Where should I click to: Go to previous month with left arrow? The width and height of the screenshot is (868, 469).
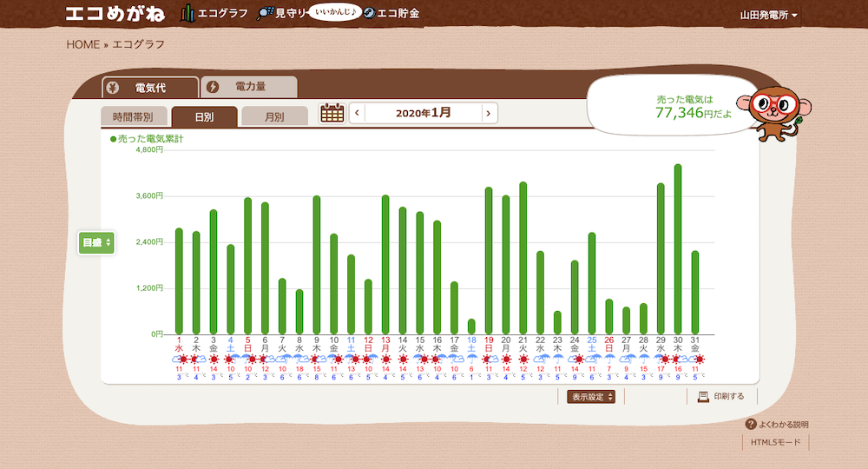(x=357, y=113)
